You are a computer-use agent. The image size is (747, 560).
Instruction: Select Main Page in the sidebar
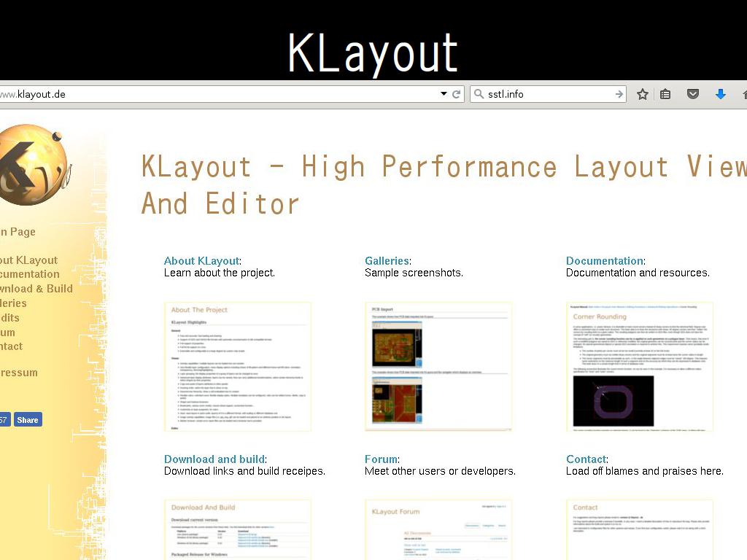tap(18, 232)
